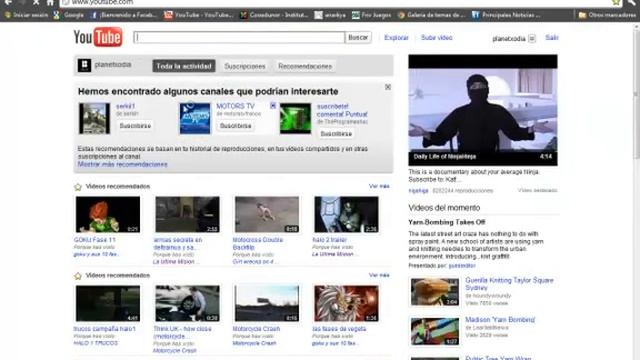Screen dimensions: 640x360
Task: Dismiss the MOTORS TV channel suggestion
Action: pyautogui.click(x=273, y=106)
